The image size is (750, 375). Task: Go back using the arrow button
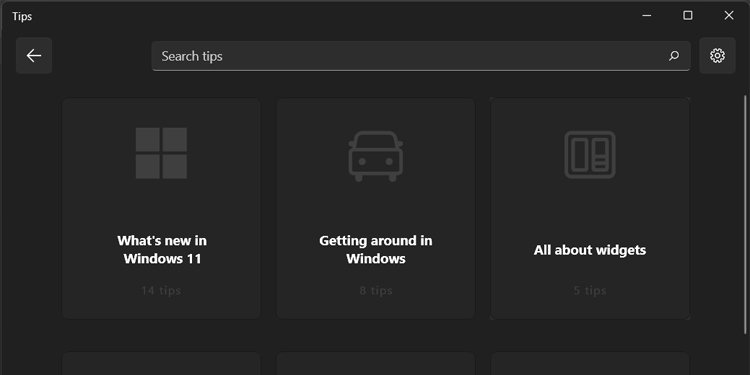click(x=34, y=56)
